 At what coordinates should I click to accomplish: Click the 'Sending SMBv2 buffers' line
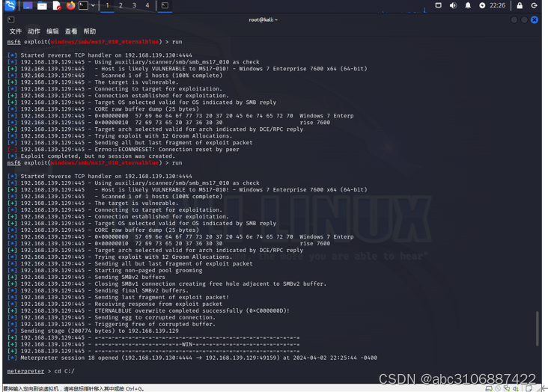[x=86, y=277]
